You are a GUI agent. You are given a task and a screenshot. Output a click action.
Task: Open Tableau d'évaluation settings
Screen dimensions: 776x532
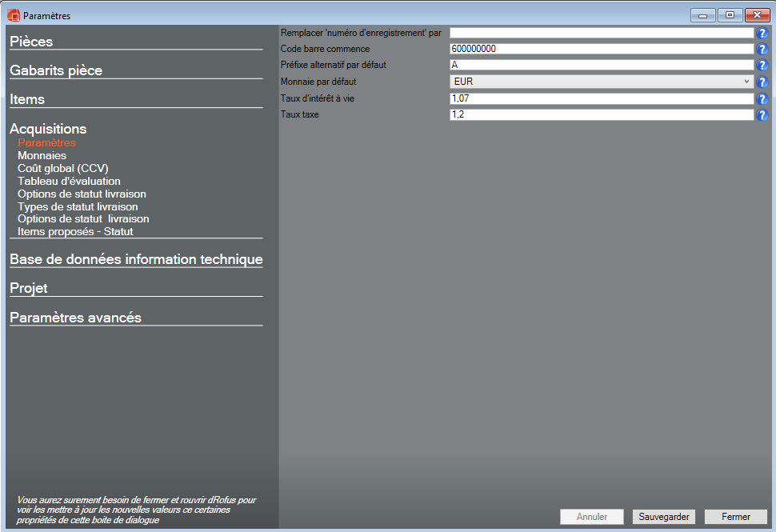[69, 181]
